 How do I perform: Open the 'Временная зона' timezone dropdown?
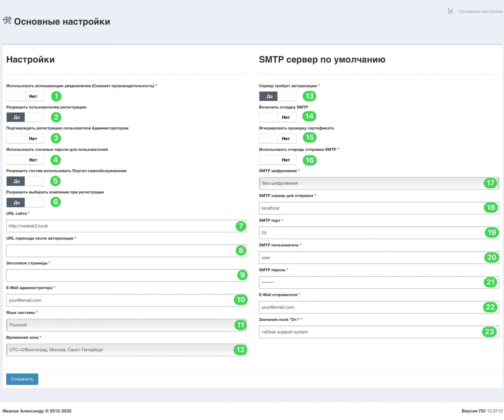pyautogui.click(x=120, y=350)
